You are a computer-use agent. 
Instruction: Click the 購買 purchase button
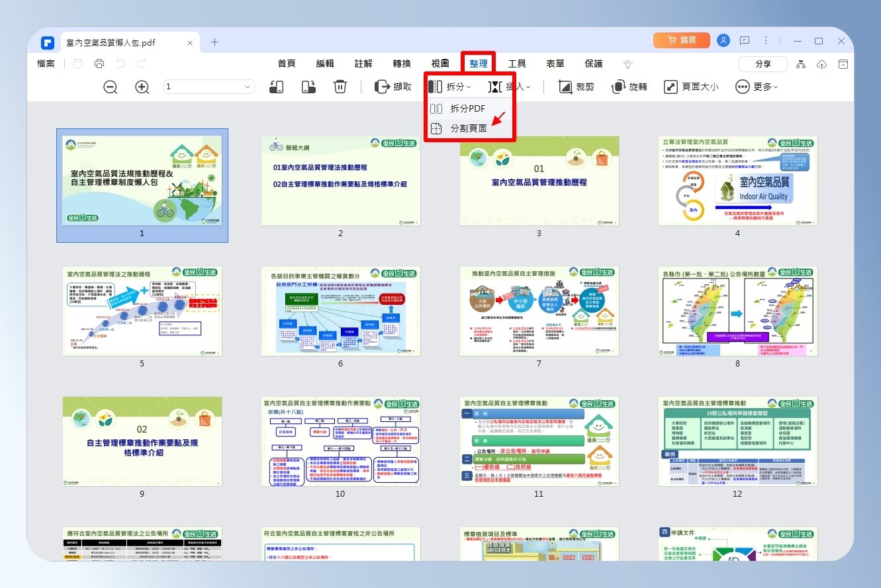(682, 40)
